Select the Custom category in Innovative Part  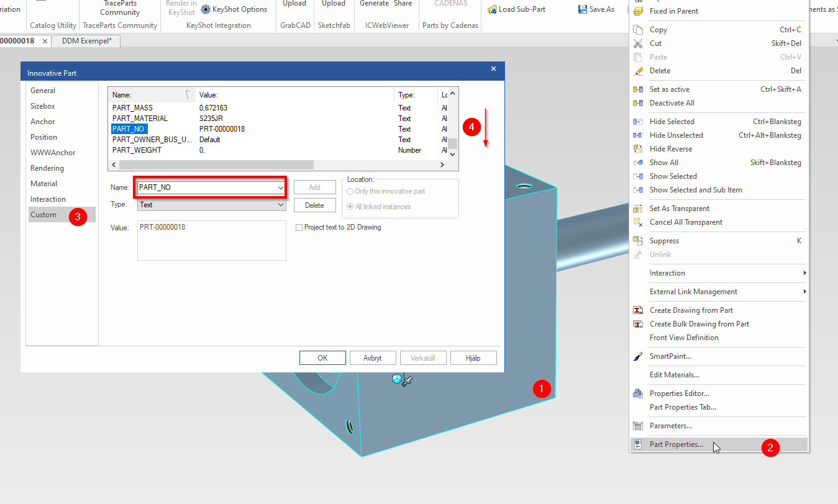pos(61,215)
